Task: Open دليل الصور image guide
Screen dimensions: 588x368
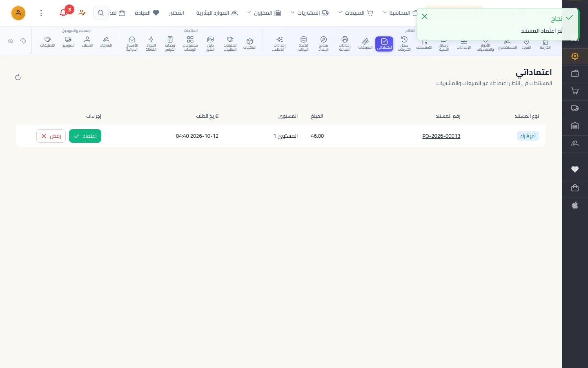Action: 210,44
